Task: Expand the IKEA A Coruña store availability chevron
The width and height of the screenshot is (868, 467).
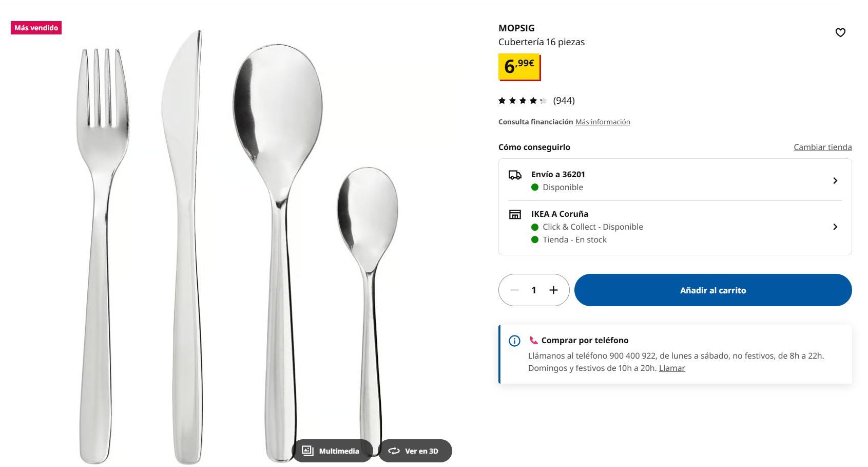Action: click(835, 227)
